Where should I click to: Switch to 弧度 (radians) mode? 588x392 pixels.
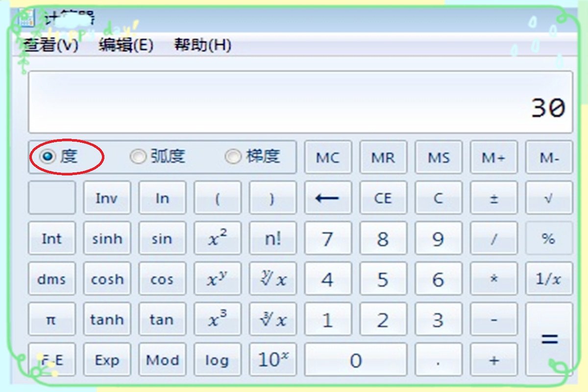(x=139, y=156)
